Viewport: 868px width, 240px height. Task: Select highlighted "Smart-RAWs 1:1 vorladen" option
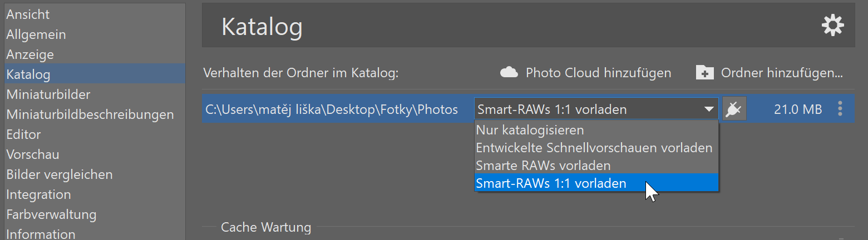tap(551, 183)
